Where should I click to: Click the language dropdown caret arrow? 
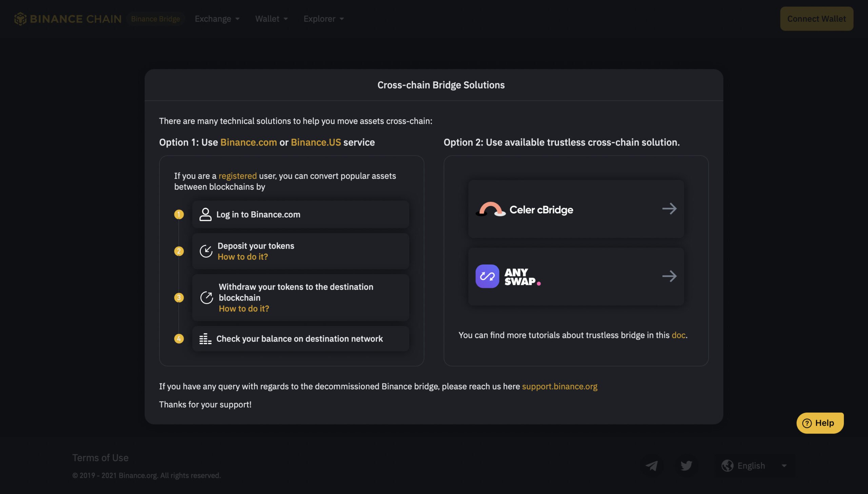[x=784, y=466]
